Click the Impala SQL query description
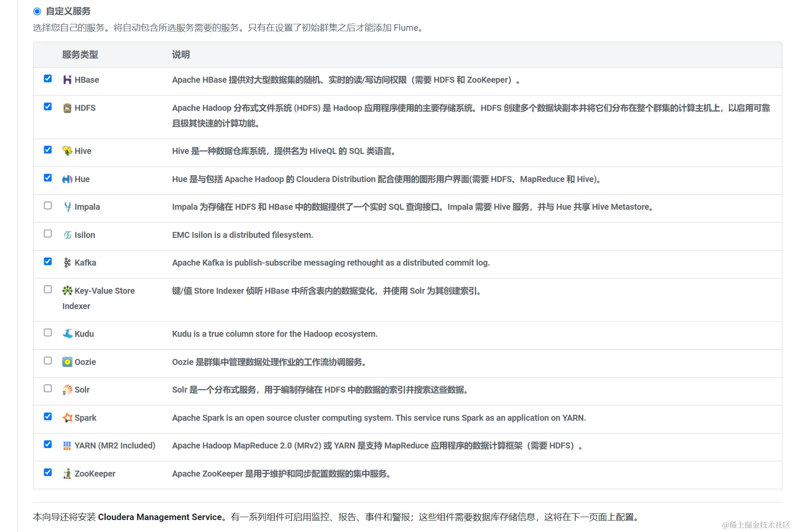The height and width of the screenshot is (532, 793). click(x=413, y=207)
